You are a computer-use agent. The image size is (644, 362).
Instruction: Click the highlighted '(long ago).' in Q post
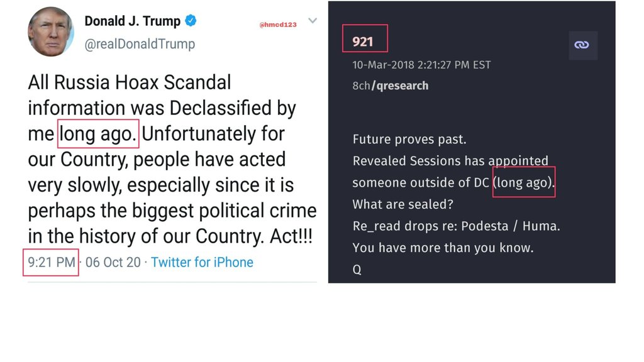[x=524, y=182]
